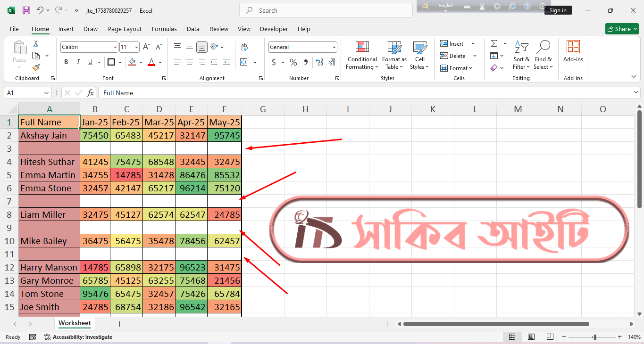Click the Sign in button

[x=558, y=10]
